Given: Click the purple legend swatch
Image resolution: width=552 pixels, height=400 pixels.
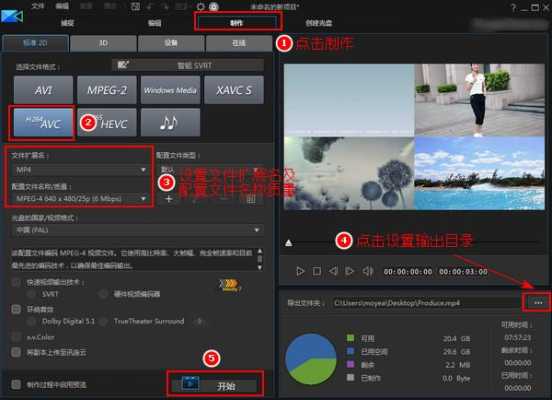Looking at the screenshot, I should point(350,364).
